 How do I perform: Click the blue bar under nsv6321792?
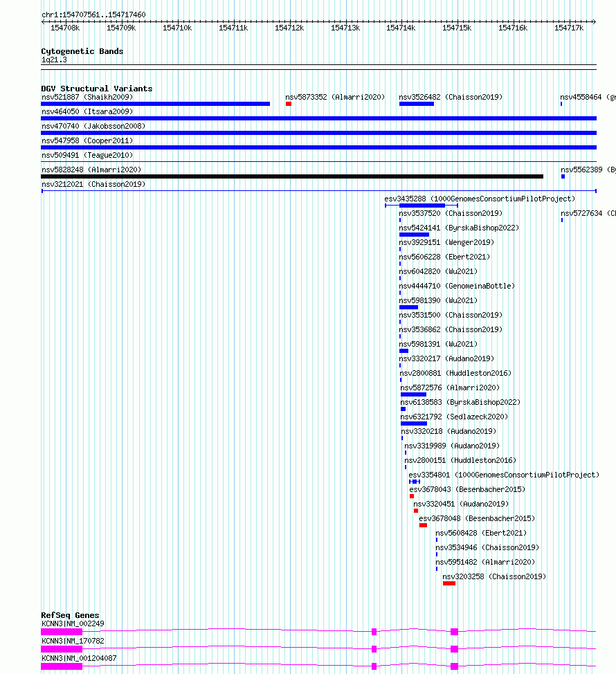[x=414, y=423]
